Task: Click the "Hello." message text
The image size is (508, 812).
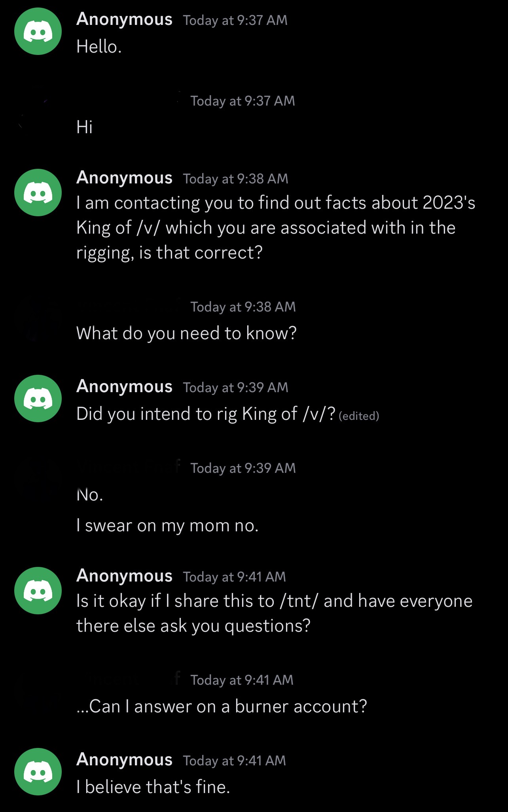Action: (99, 47)
